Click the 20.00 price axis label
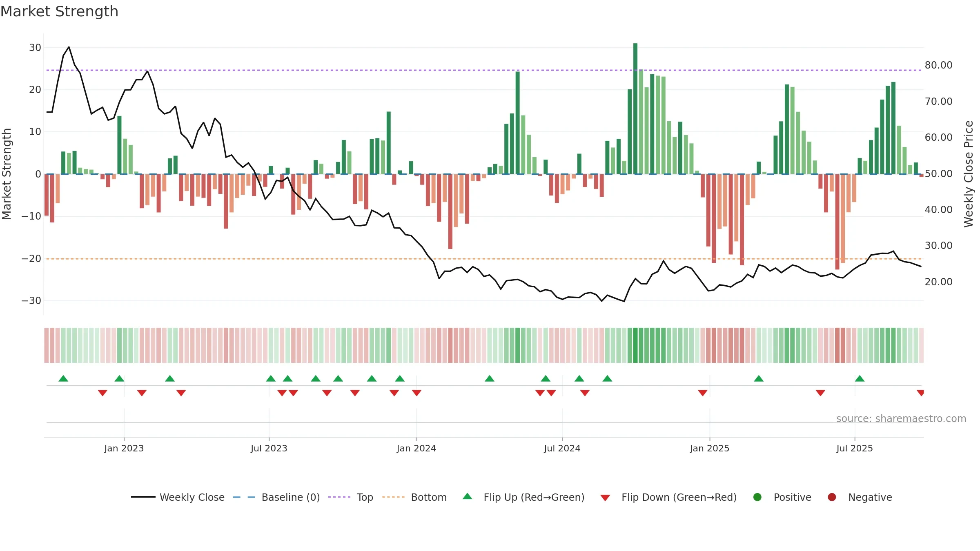This screenshot has width=980, height=551. point(939,282)
